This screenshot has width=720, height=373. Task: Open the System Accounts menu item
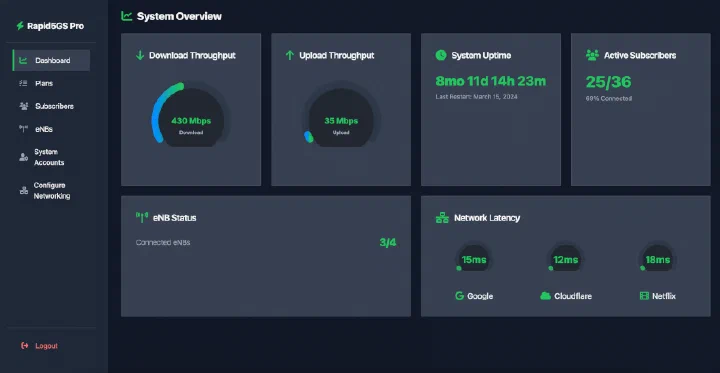tap(51, 157)
